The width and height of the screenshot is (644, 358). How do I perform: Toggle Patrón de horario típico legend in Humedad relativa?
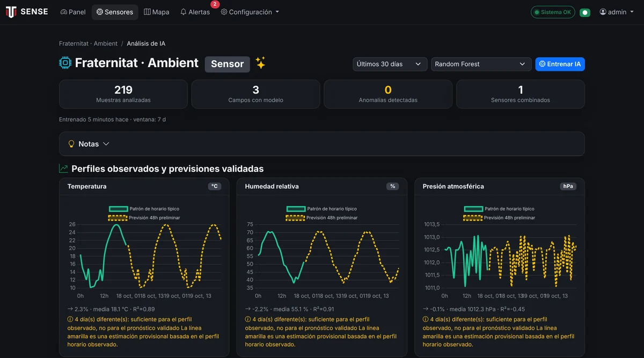coord(321,209)
